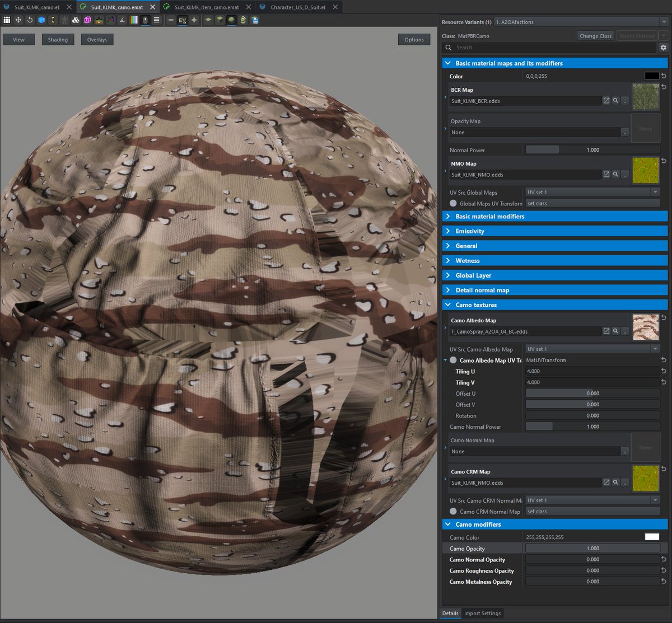The width and height of the screenshot is (672, 623).
Task: Click the blue cube icon
Action: [x=41, y=20]
